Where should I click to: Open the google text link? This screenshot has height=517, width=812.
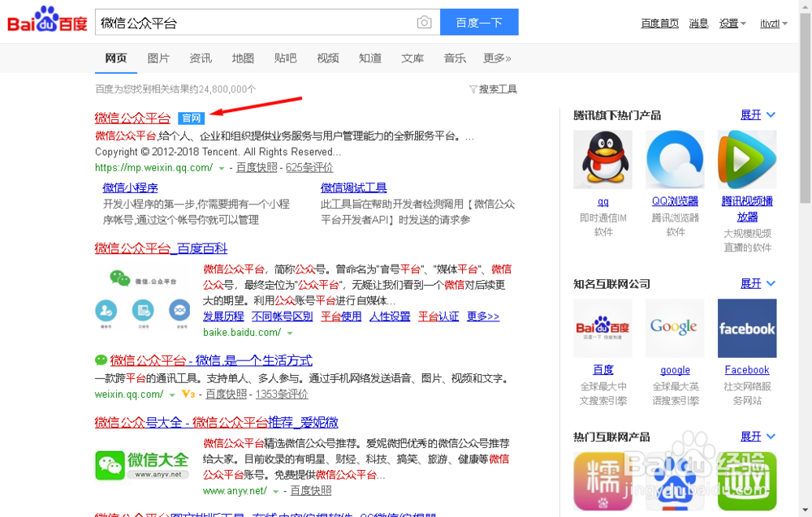675,370
